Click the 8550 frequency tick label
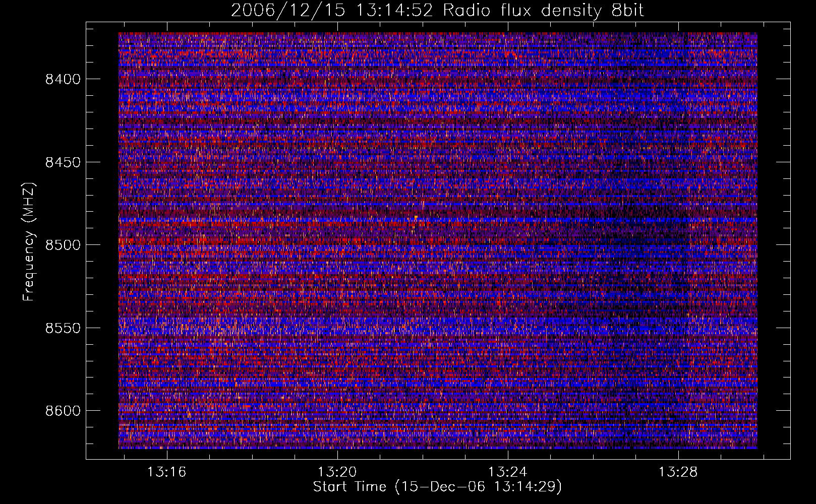Image resolution: width=816 pixels, height=504 pixels. click(63, 328)
